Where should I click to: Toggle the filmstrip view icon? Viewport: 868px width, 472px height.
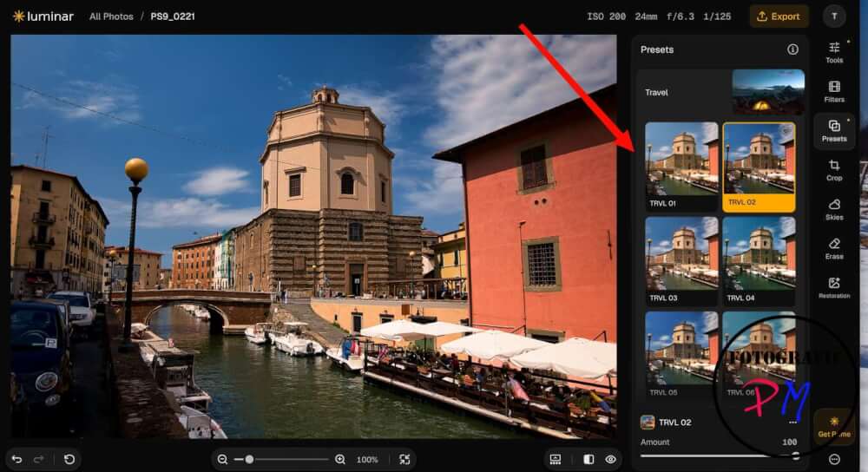point(556,459)
